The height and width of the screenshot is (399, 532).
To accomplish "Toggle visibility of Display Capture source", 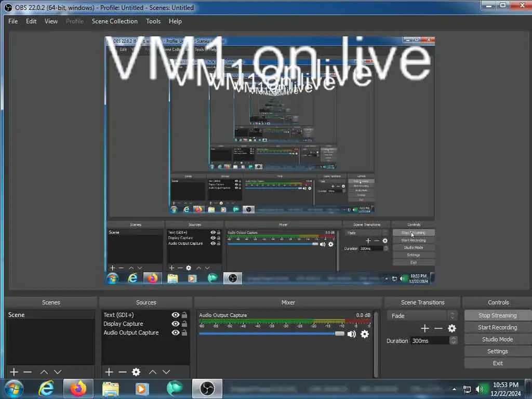I will tap(176, 324).
